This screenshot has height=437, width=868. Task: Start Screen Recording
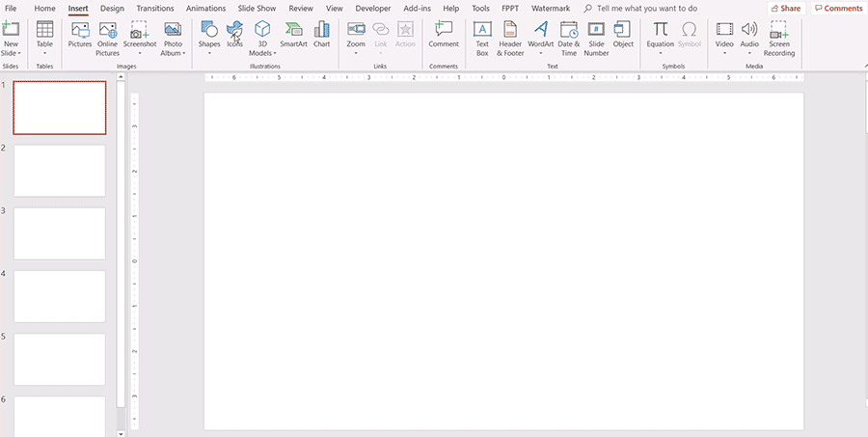[779, 35]
